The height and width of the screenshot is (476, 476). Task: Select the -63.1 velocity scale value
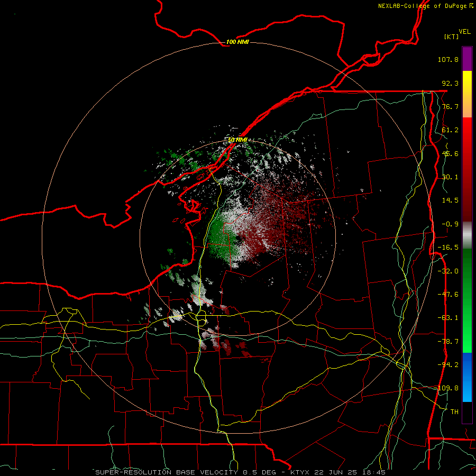[x=448, y=318]
